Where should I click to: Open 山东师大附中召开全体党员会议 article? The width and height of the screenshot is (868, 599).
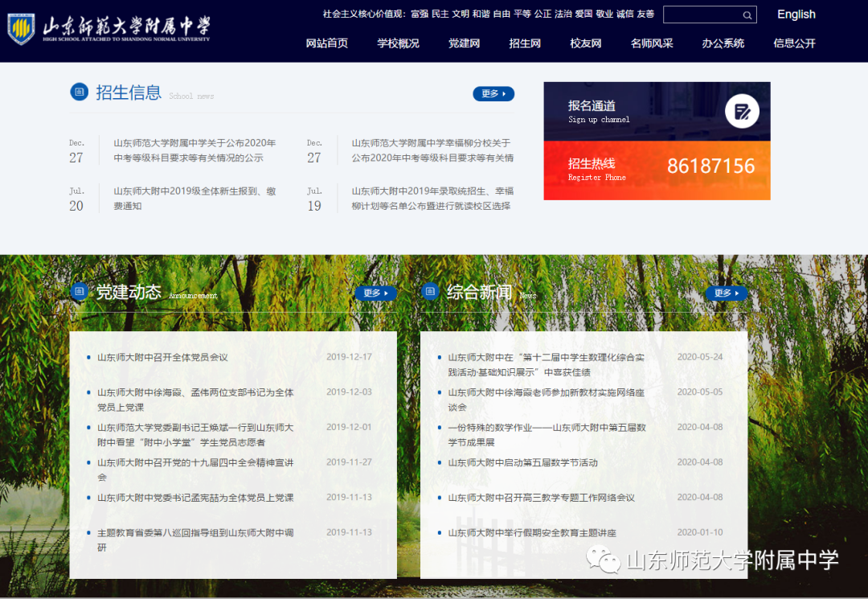[x=163, y=358]
